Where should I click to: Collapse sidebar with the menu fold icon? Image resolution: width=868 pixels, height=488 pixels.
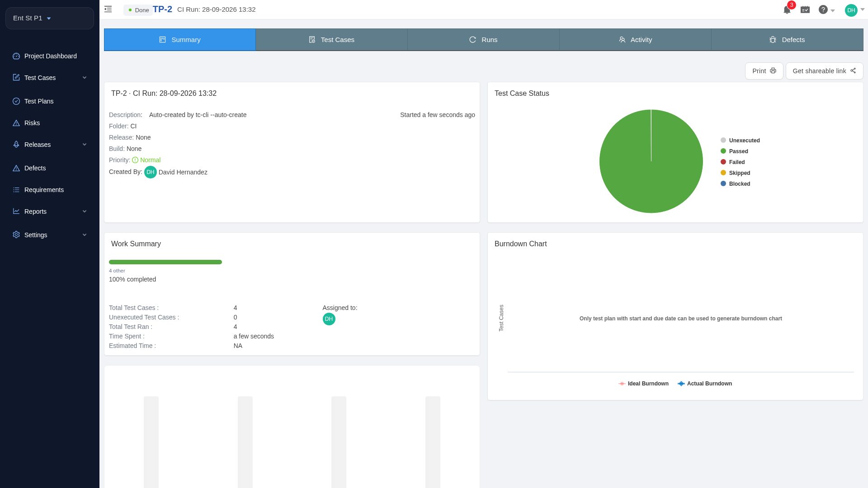point(108,9)
